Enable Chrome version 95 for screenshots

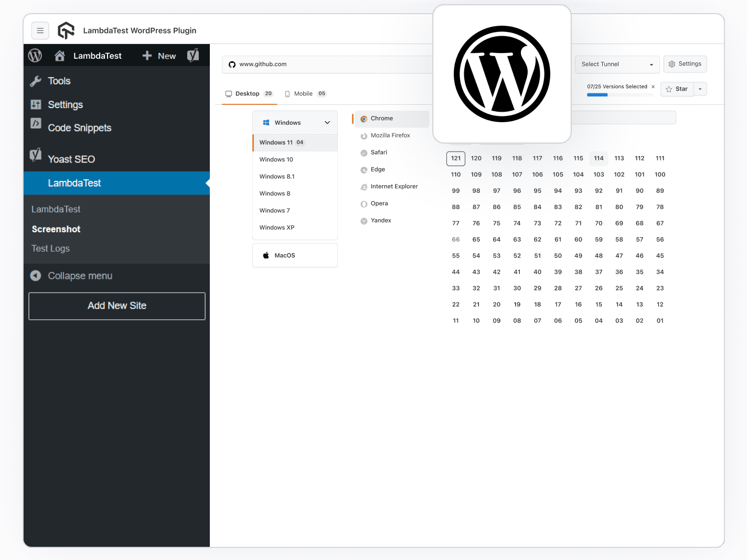tap(537, 190)
